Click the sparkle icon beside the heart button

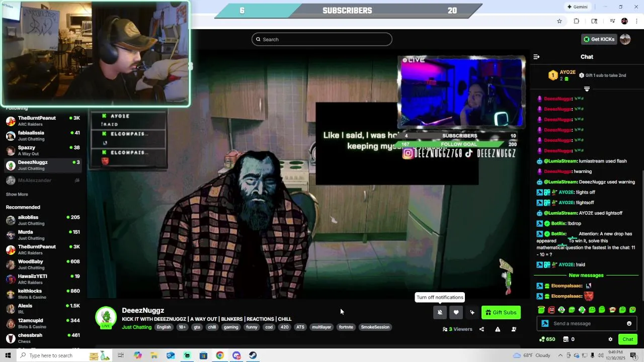472,312
